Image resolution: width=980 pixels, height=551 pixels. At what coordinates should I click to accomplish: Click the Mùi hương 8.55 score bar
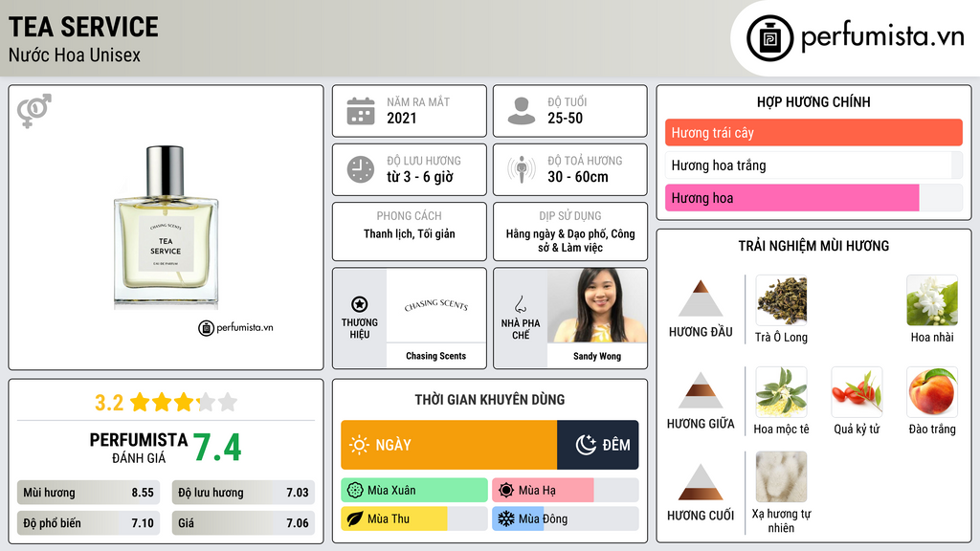click(89, 493)
